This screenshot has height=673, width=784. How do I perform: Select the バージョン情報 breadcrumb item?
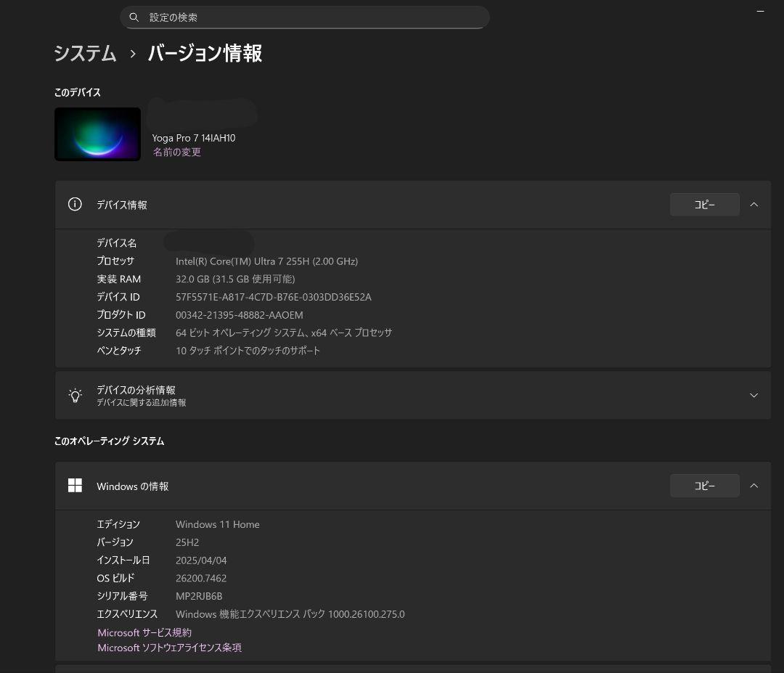[205, 54]
